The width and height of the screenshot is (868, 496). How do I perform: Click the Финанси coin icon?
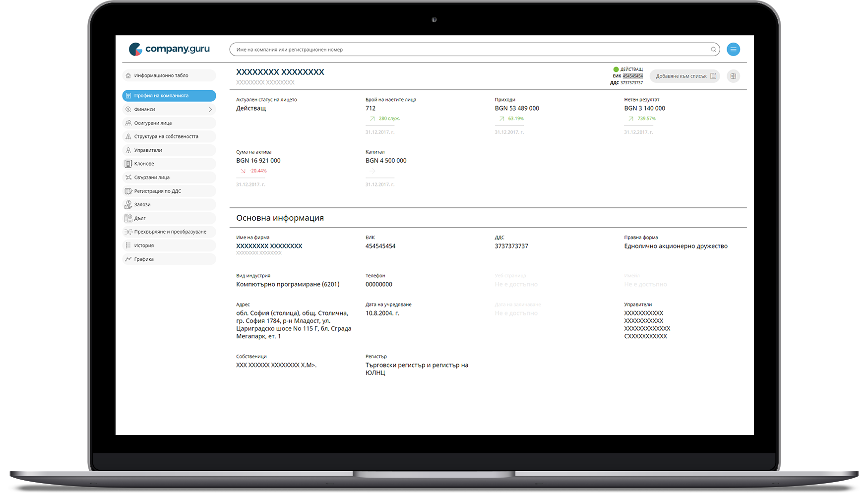coord(128,109)
